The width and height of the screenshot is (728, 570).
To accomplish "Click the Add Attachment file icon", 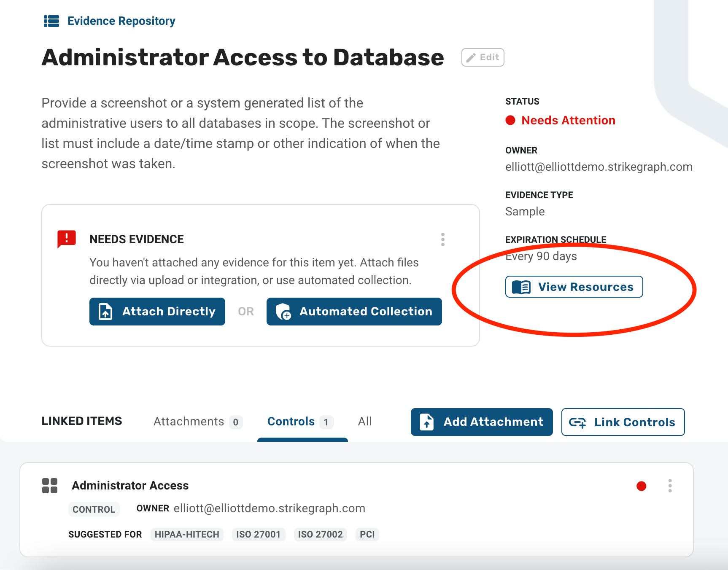I will (x=427, y=422).
